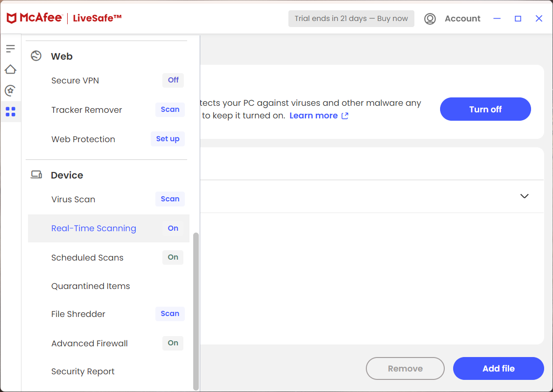The image size is (553, 392).
Task: Go to the Home icon in the sidebar
Action: [x=11, y=69]
